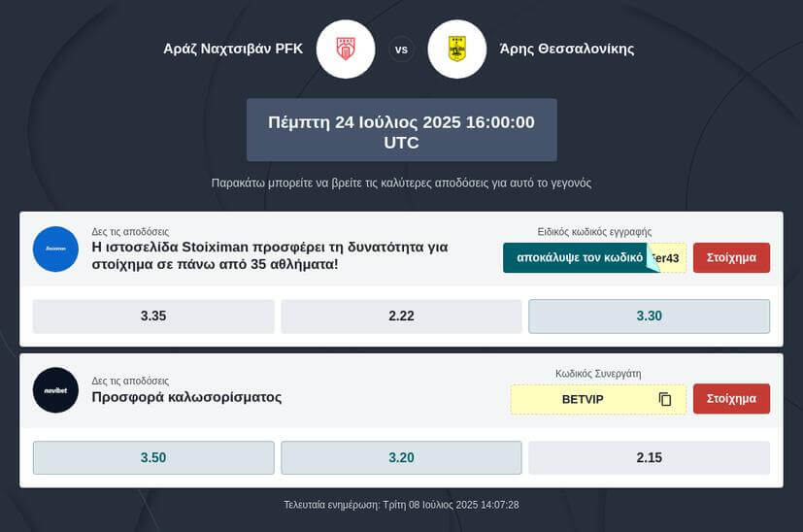
Task: Open the Novibet round dark logo
Action: pos(55,390)
